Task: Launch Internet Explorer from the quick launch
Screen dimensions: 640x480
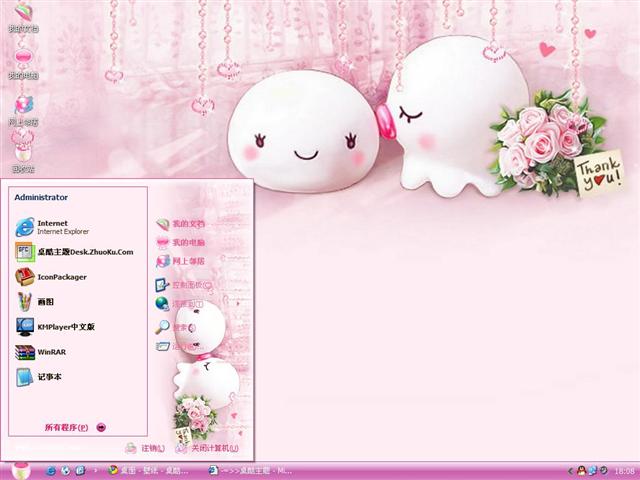Action: click(51, 471)
